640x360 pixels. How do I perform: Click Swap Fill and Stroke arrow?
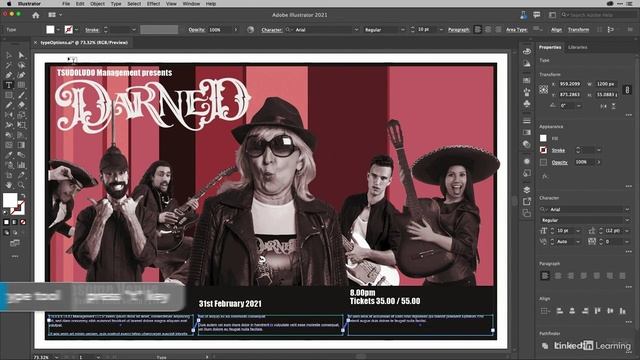click(x=23, y=197)
